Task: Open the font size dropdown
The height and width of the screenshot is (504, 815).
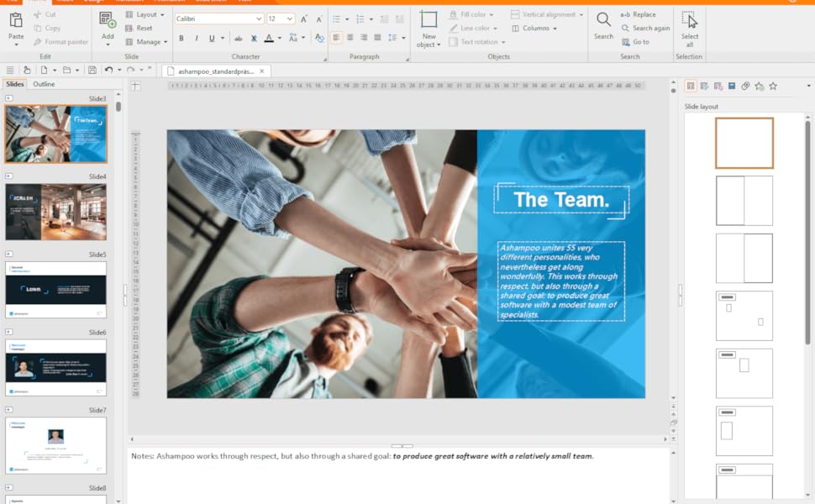Action: pos(289,18)
